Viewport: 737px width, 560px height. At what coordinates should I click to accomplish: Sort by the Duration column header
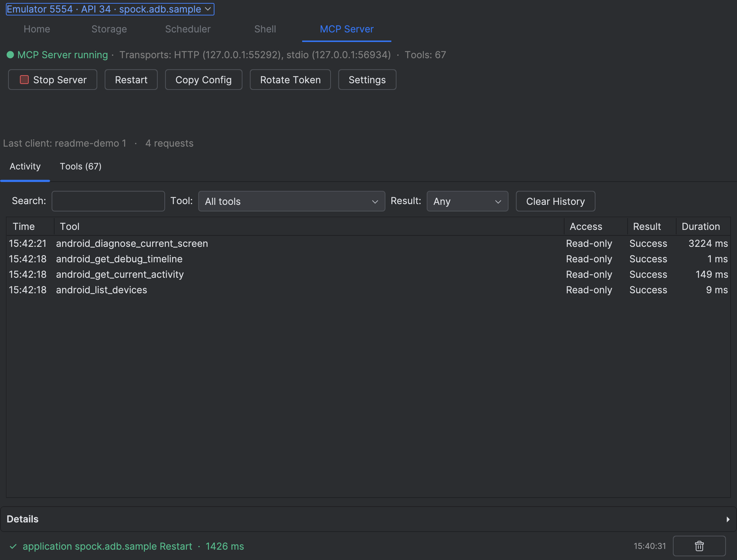click(703, 226)
